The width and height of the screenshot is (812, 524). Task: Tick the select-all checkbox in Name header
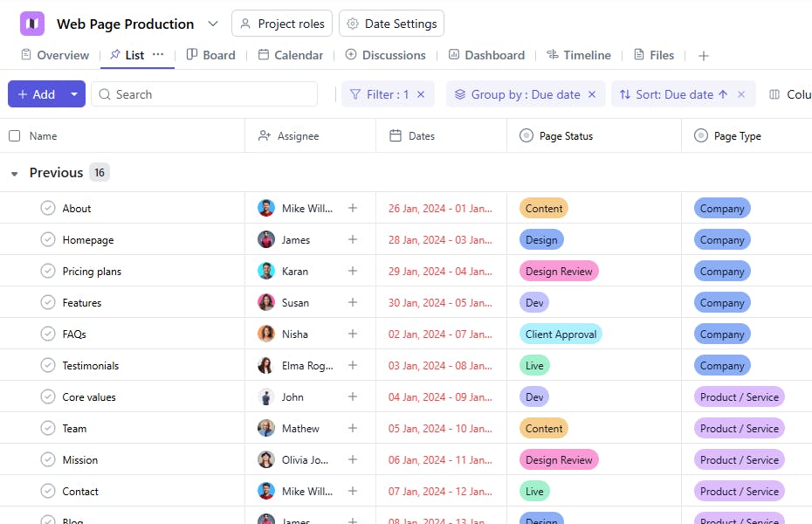pyautogui.click(x=15, y=136)
